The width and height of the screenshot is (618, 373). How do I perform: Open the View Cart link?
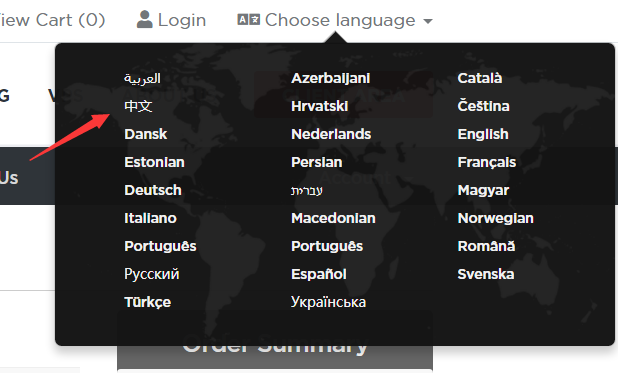click(x=52, y=20)
